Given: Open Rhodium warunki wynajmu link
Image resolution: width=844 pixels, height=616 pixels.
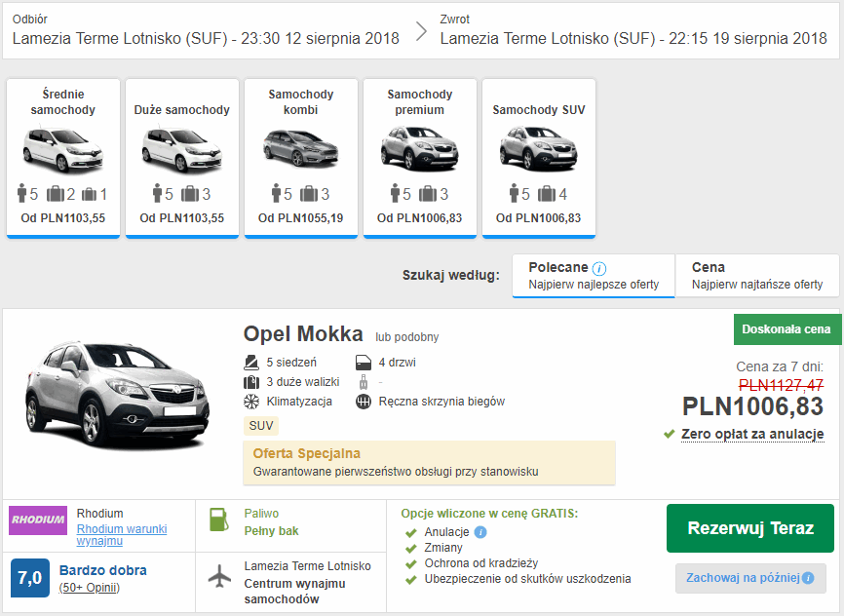Looking at the screenshot, I should (x=122, y=534).
